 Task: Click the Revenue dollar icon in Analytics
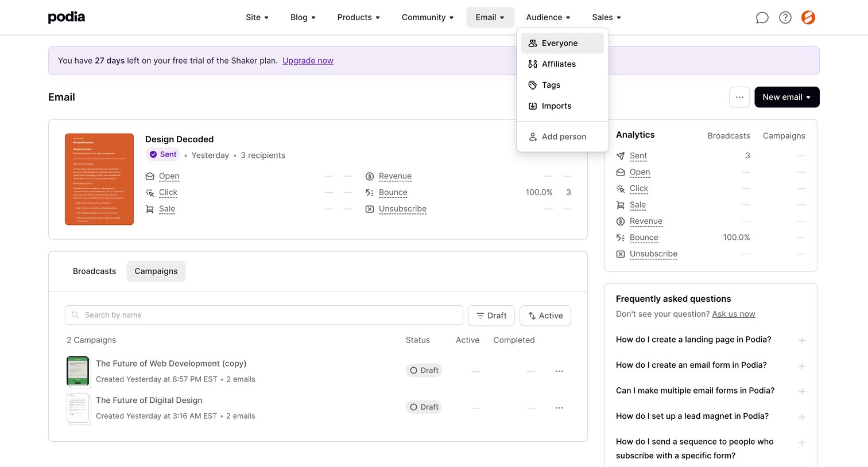(621, 221)
